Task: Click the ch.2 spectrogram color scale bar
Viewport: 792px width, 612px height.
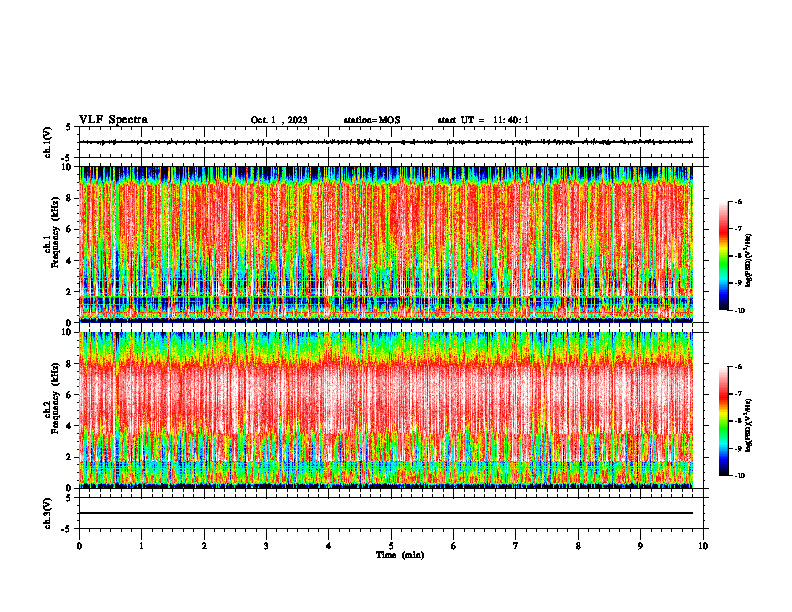Action: click(723, 421)
